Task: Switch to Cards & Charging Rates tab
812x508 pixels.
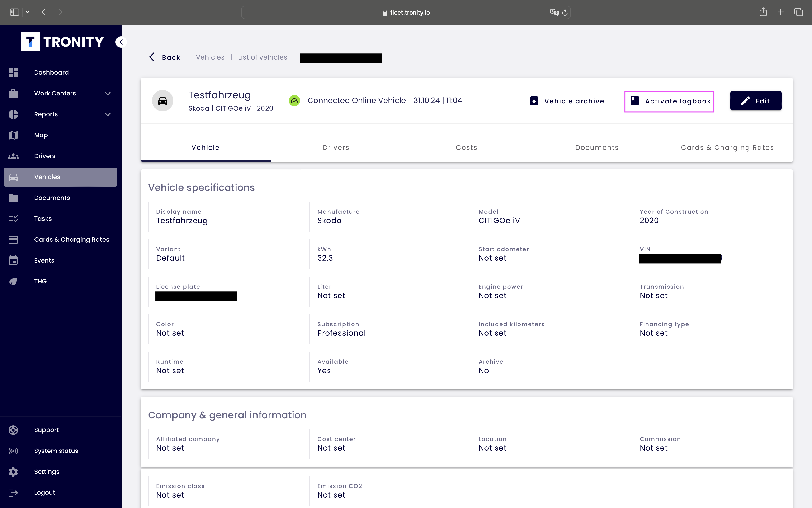Action: click(727, 147)
